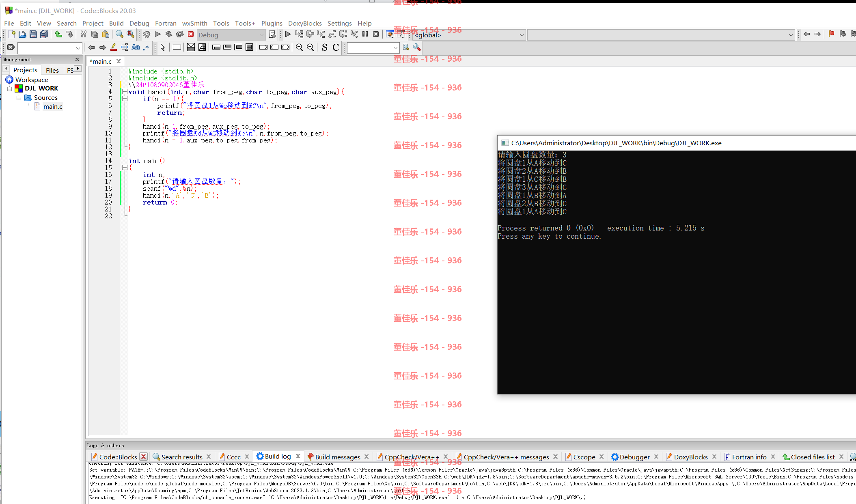Open the Settings menu
This screenshot has width=856, height=504.
tap(339, 23)
